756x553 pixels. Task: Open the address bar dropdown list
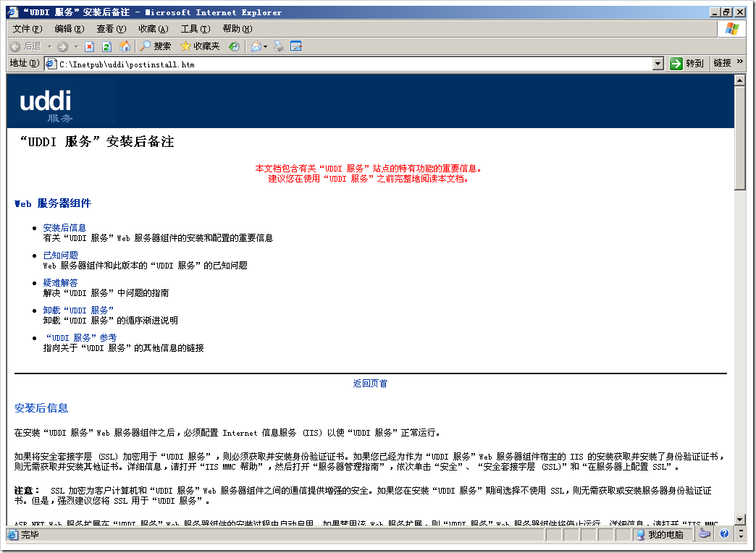pos(658,64)
